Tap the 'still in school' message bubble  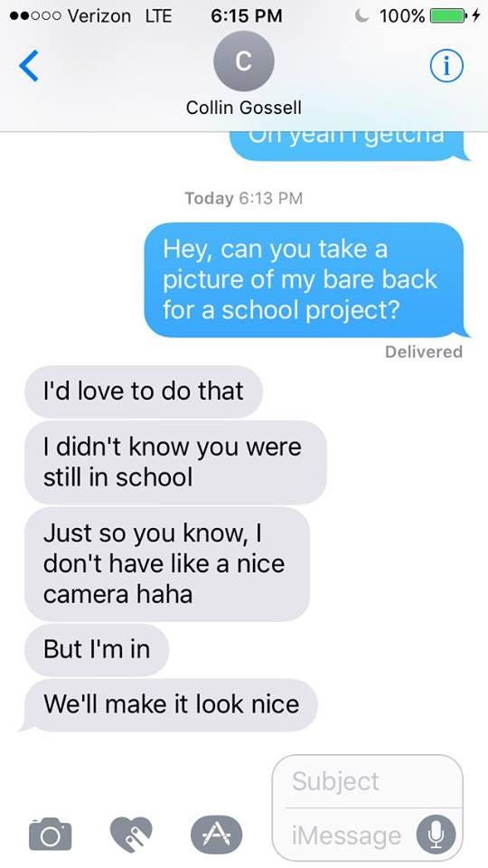point(175,462)
